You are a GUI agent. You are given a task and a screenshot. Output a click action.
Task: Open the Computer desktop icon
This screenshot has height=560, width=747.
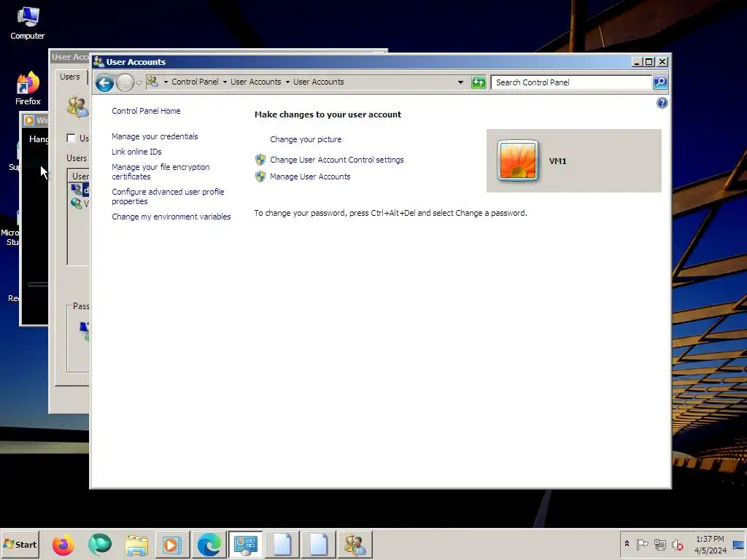[27, 23]
